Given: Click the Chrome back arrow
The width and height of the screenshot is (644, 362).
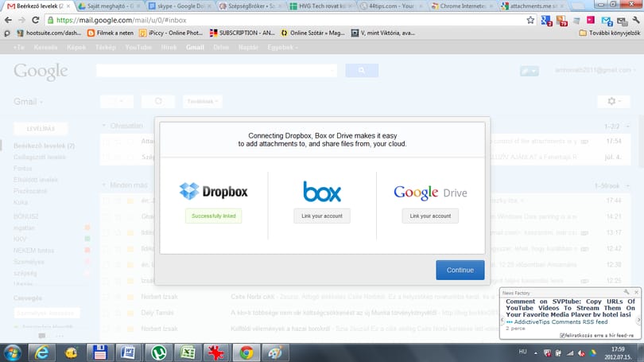Looking at the screenshot, I should (8, 20).
